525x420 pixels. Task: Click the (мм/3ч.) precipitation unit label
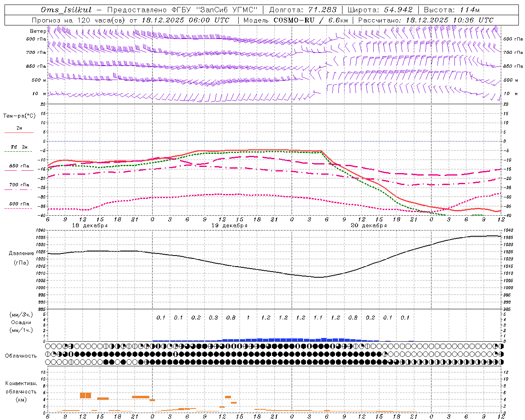pyautogui.click(x=21, y=315)
